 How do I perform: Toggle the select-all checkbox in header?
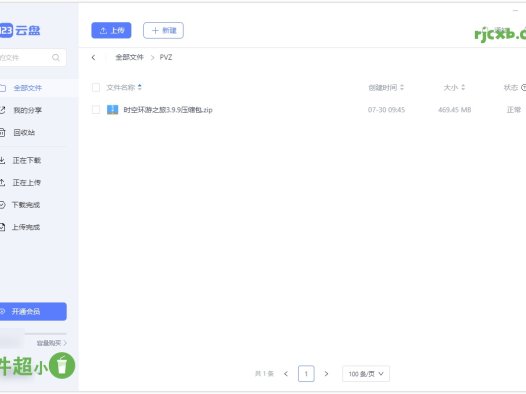click(x=96, y=88)
